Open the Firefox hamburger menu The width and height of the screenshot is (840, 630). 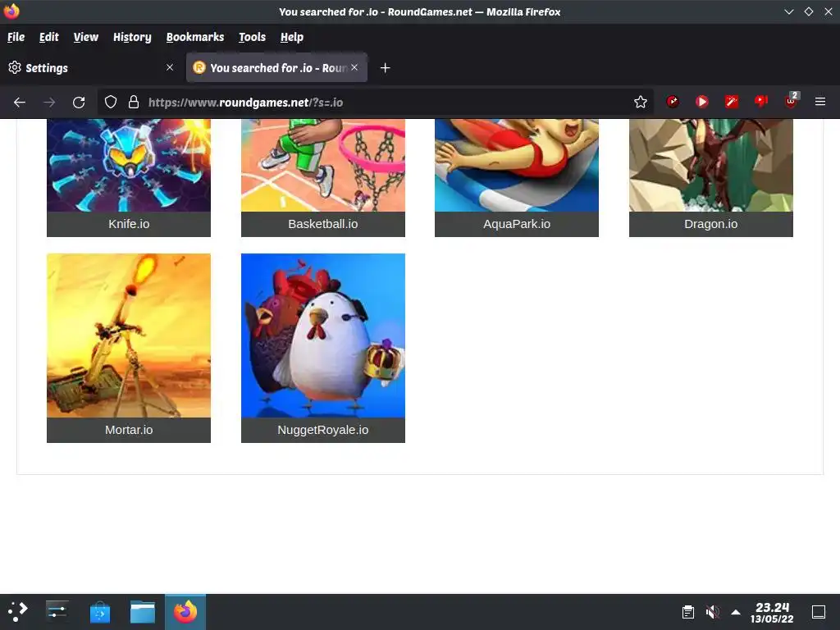820,101
